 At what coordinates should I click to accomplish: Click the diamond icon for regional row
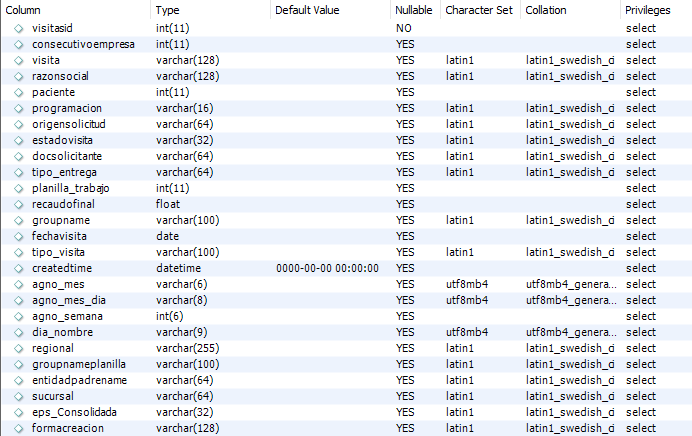click(19, 348)
